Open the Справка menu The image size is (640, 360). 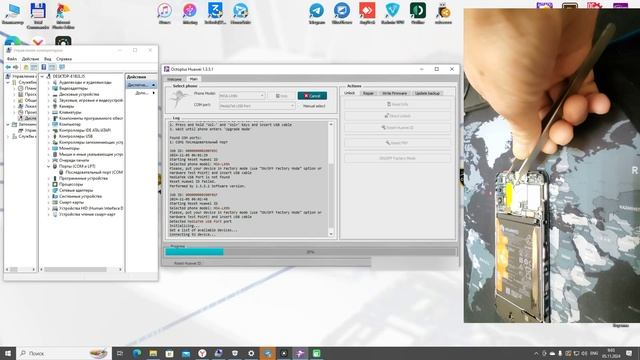[x=64, y=59]
